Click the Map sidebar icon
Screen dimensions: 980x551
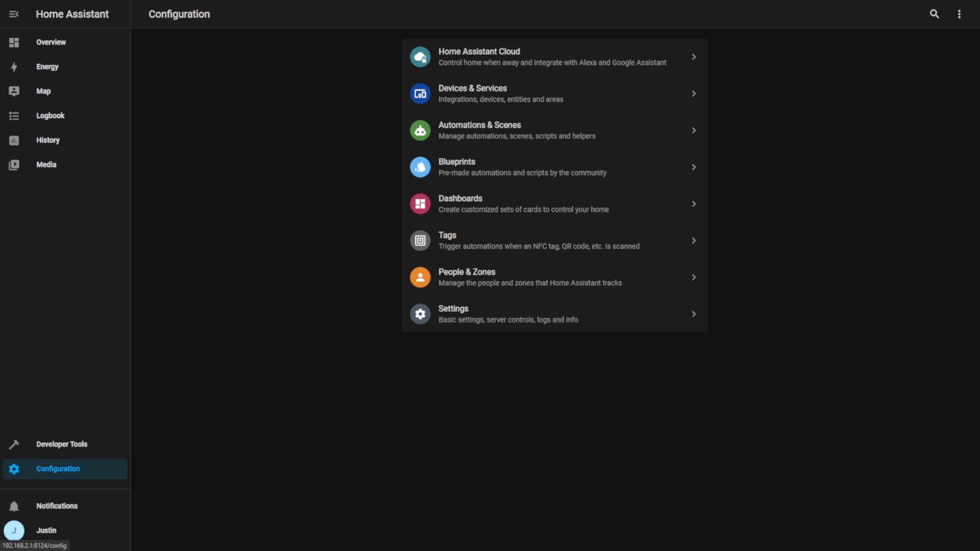[x=14, y=91]
